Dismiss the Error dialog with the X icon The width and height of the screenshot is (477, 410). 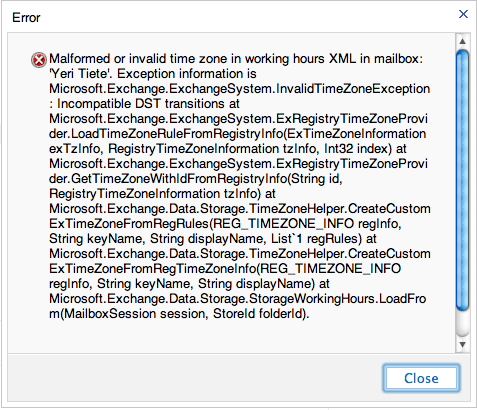point(463,14)
